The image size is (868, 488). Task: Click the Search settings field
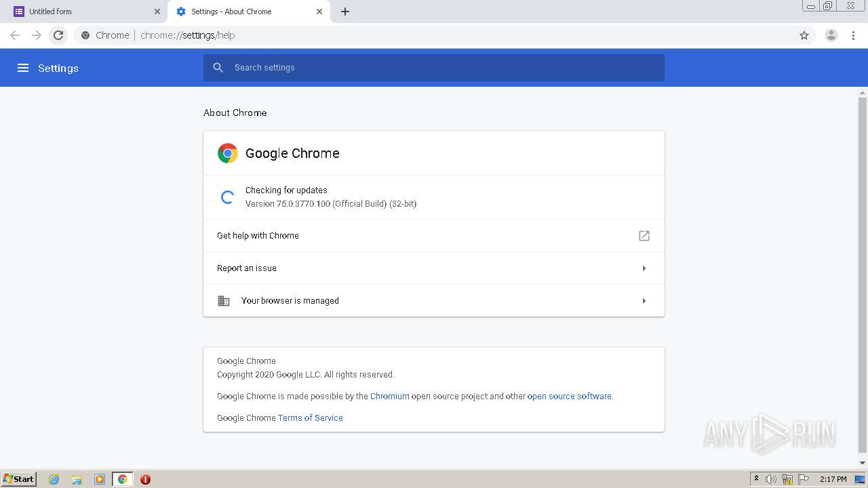click(x=434, y=68)
